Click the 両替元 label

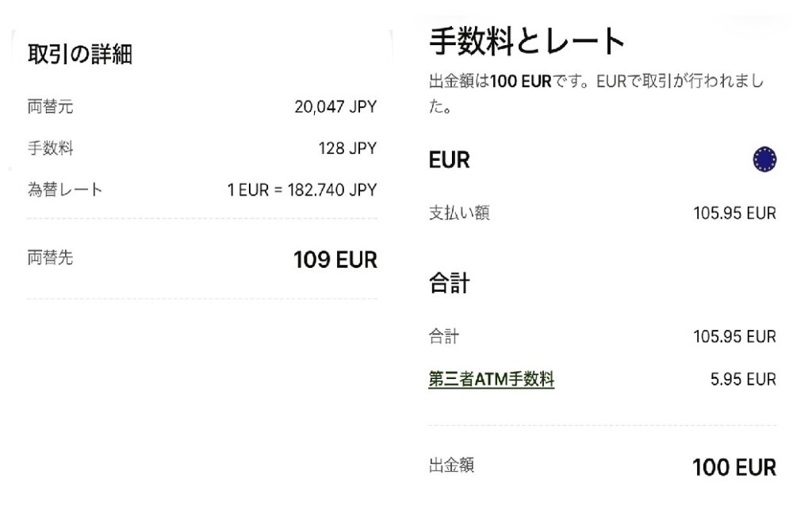click(50, 106)
